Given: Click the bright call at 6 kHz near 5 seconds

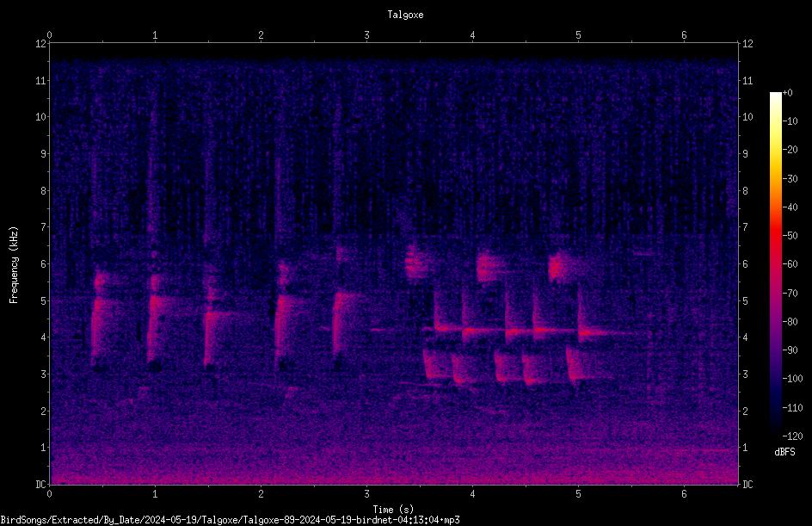Looking at the screenshot, I should [x=558, y=268].
